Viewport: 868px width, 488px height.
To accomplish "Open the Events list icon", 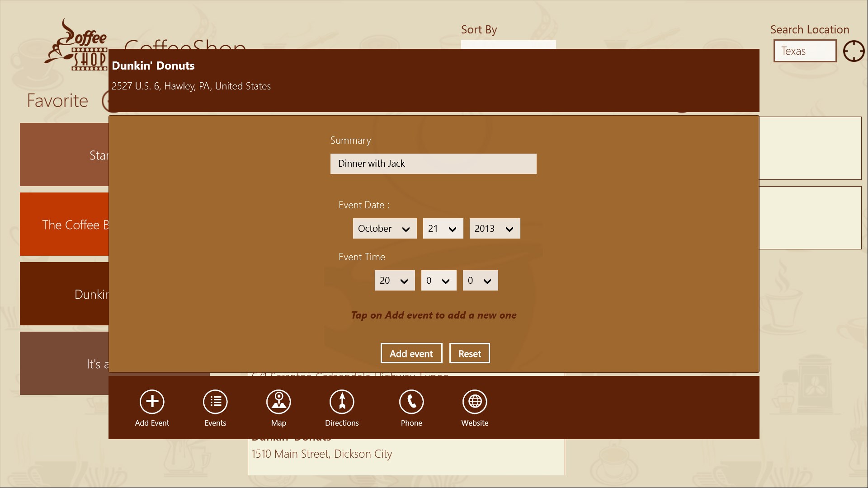I will point(215,401).
